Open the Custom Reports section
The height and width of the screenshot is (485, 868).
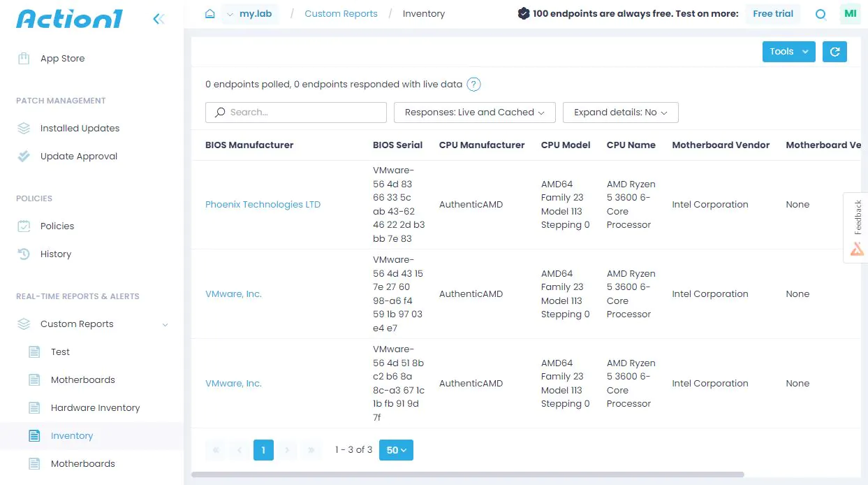click(x=77, y=324)
